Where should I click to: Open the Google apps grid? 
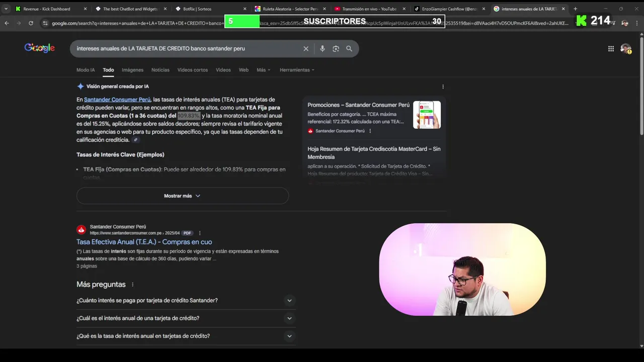click(611, 49)
